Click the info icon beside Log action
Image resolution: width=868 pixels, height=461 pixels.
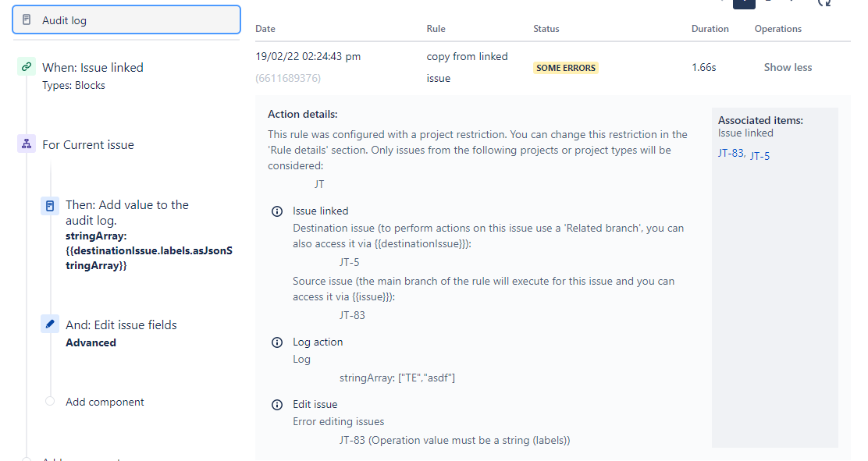[277, 342]
